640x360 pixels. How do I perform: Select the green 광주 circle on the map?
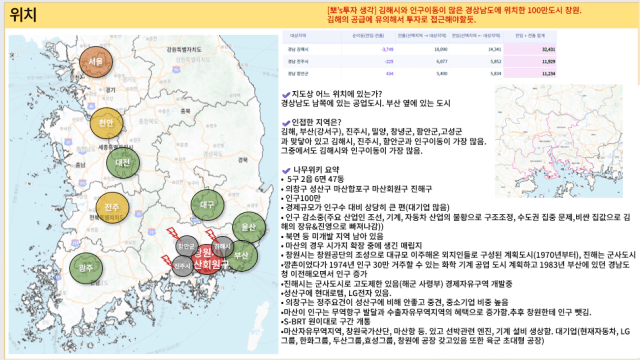click(86, 268)
